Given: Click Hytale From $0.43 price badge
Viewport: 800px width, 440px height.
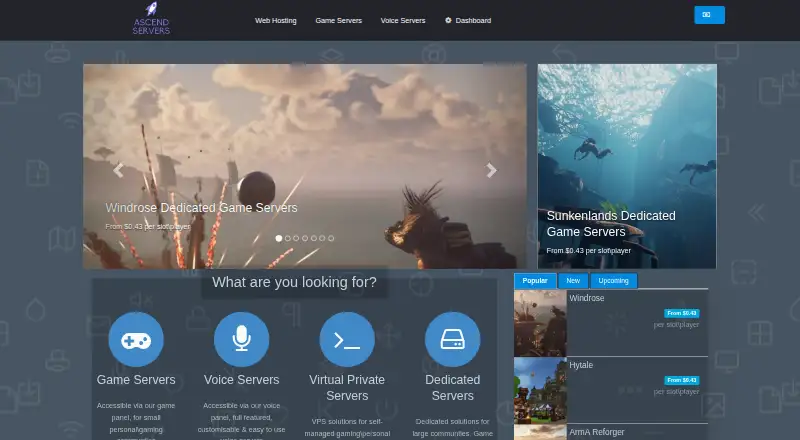Looking at the screenshot, I should 682,380.
